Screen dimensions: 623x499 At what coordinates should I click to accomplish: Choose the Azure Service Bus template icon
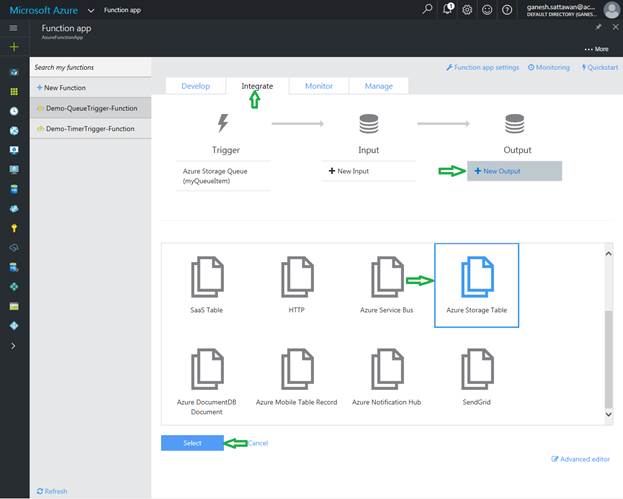[386, 277]
